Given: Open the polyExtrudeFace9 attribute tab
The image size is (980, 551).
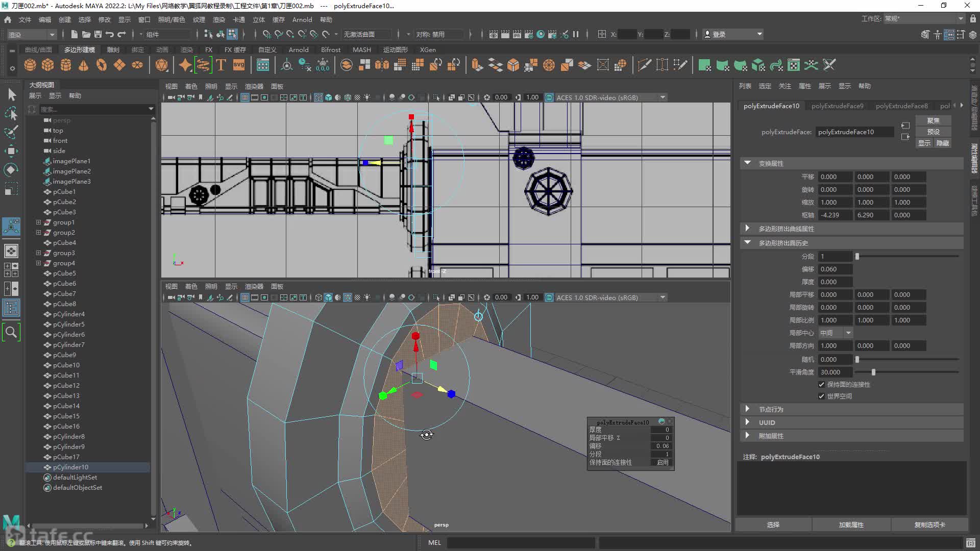Looking at the screenshot, I should pyautogui.click(x=838, y=106).
